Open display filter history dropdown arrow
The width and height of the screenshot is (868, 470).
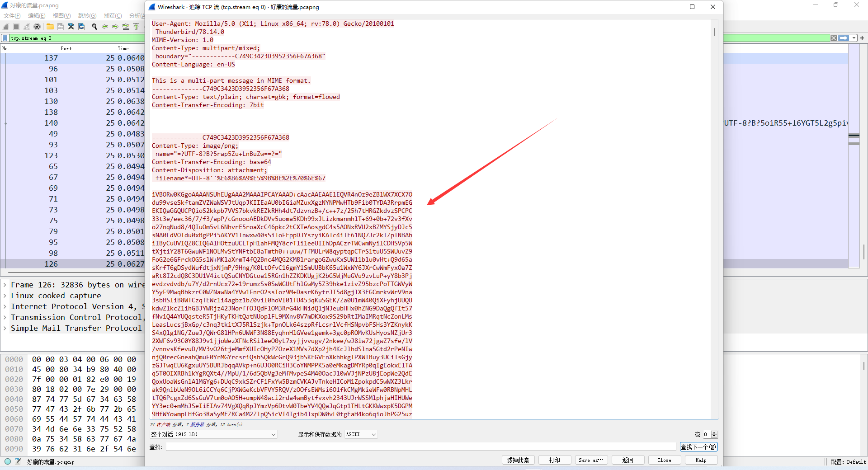click(854, 38)
